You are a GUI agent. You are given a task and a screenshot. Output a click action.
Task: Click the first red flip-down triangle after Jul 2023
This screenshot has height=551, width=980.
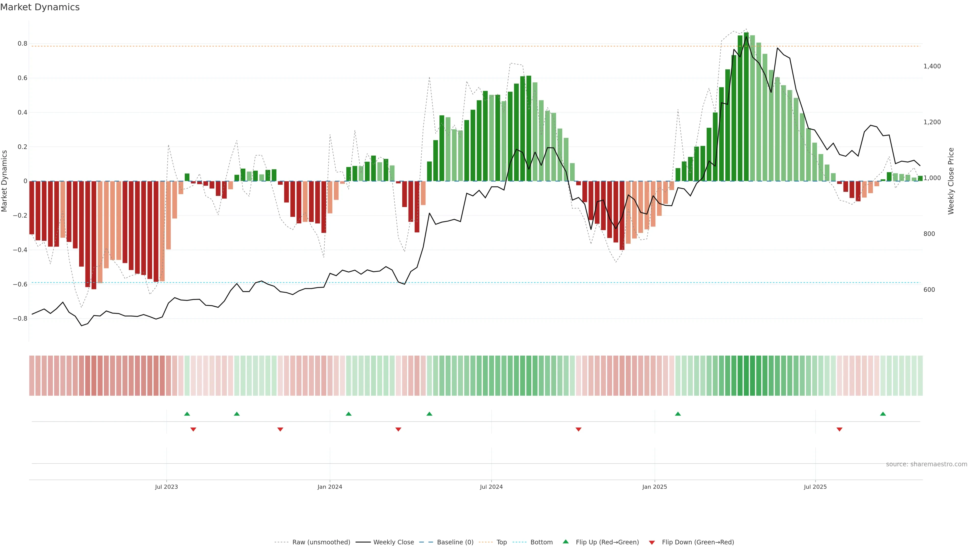(193, 429)
